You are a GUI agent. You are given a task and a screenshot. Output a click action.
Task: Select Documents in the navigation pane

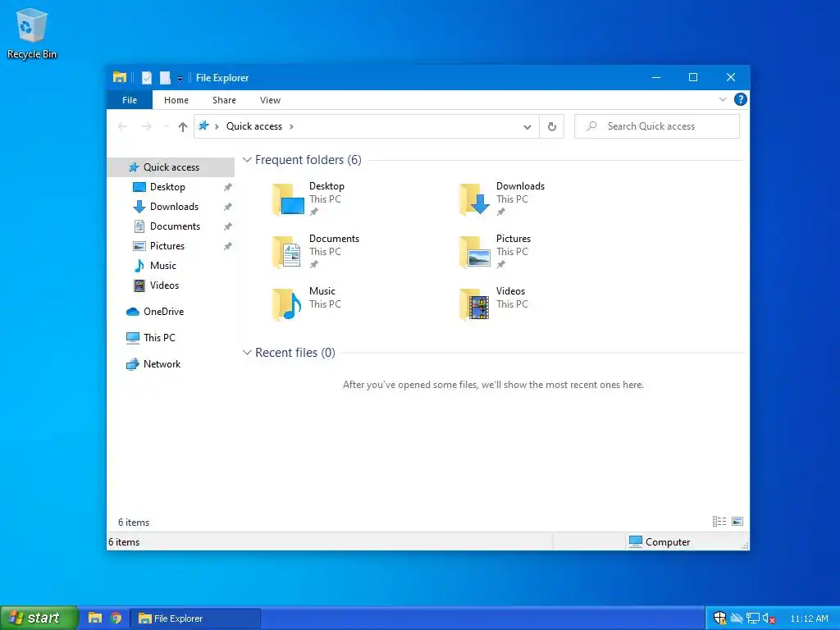click(x=175, y=226)
